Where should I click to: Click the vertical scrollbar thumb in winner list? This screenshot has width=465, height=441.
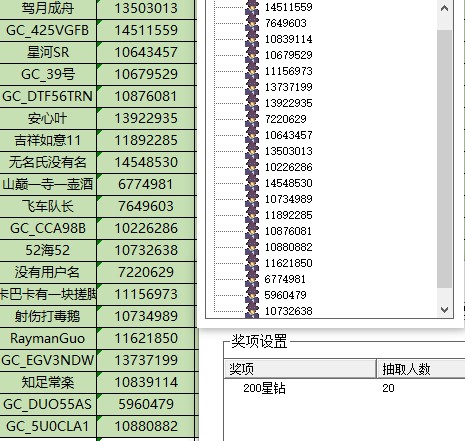(444, 159)
